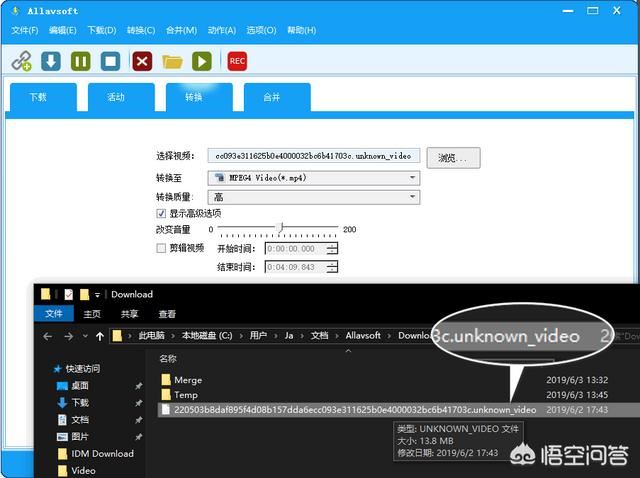Open Explorer 文件 ribbon tab
640x478 pixels.
click(x=54, y=313)
